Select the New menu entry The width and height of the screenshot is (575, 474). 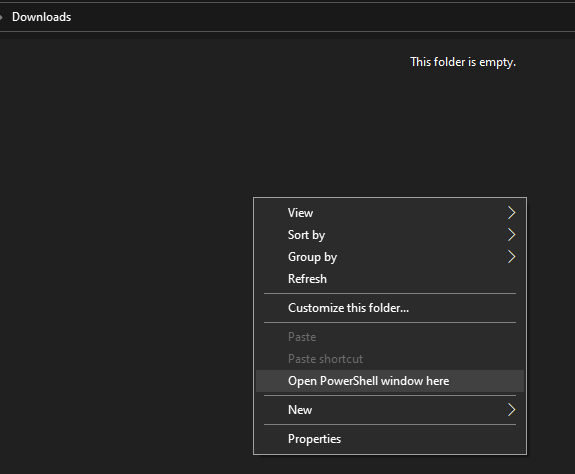click(x=390, y=410)
